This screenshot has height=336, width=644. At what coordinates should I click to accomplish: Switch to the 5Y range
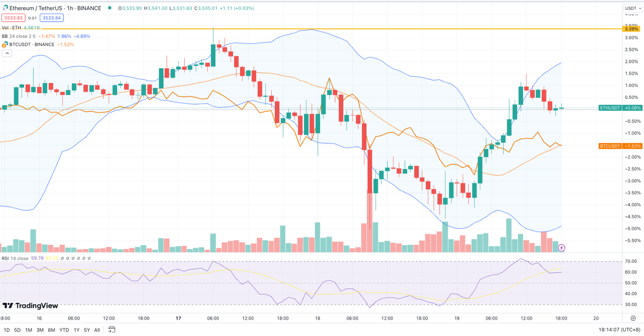[87, 330]
